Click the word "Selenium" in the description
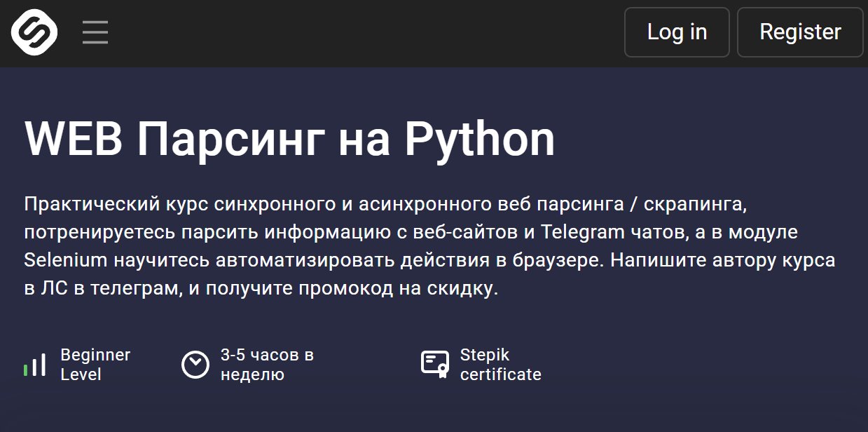Screen dimensions: 868x432 click(65, 260)
